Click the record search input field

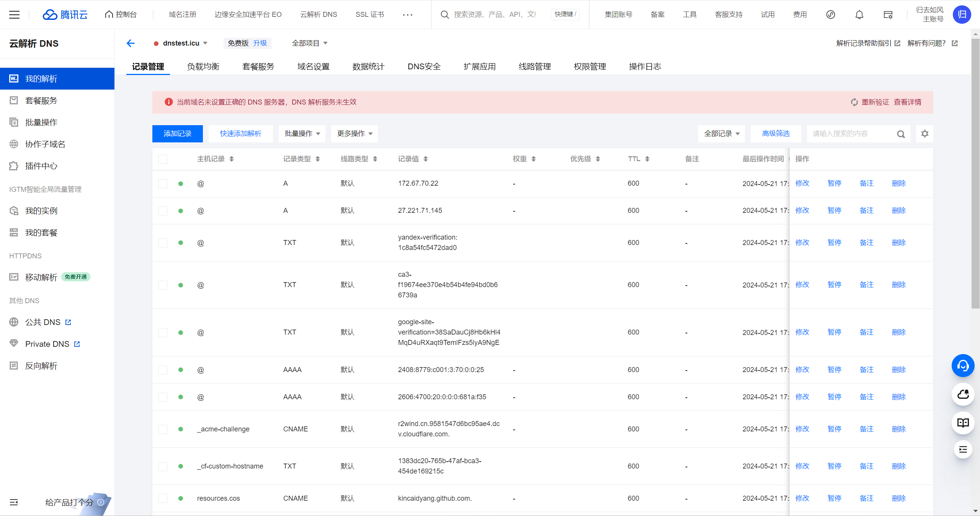(850, 134)
